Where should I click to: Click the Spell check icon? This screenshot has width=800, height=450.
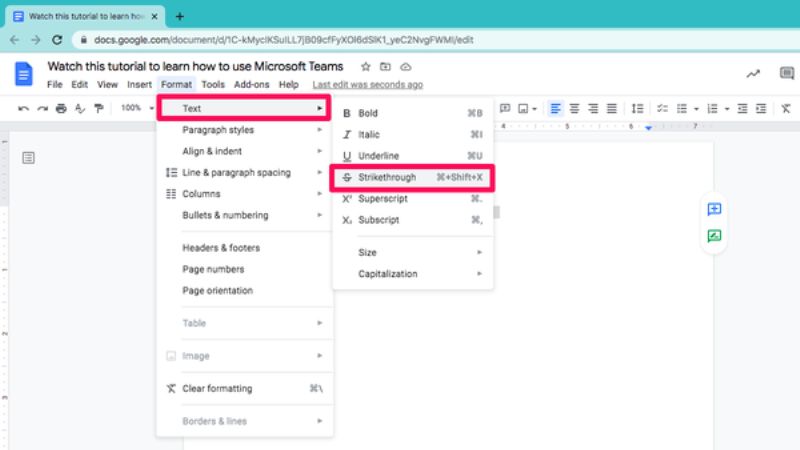coord(80,108)
